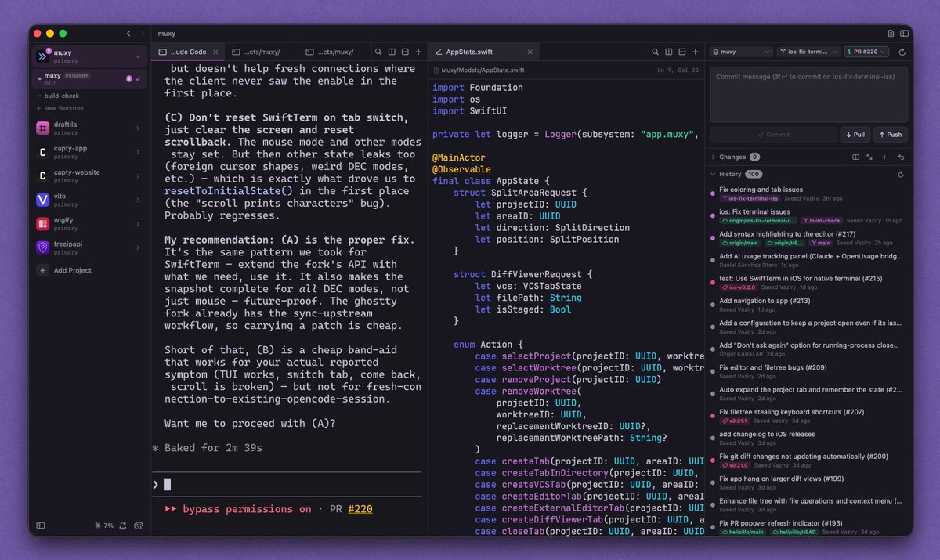This screenshot has width=940, height=560.
Task: Select the muxy main worktree
Action: (89, 78)
